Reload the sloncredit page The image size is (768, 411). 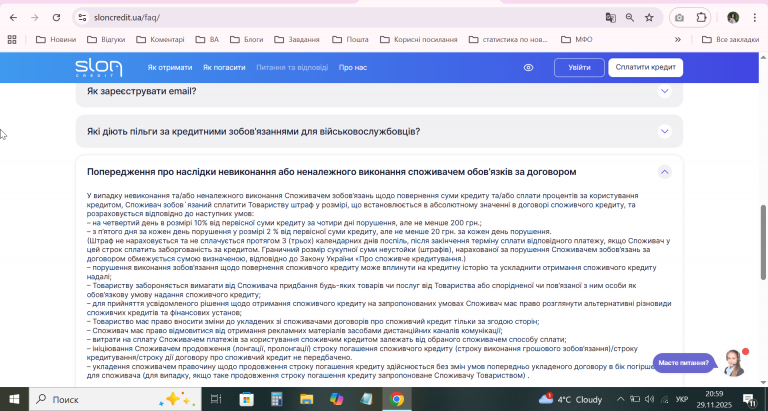[x=56, y=18]
